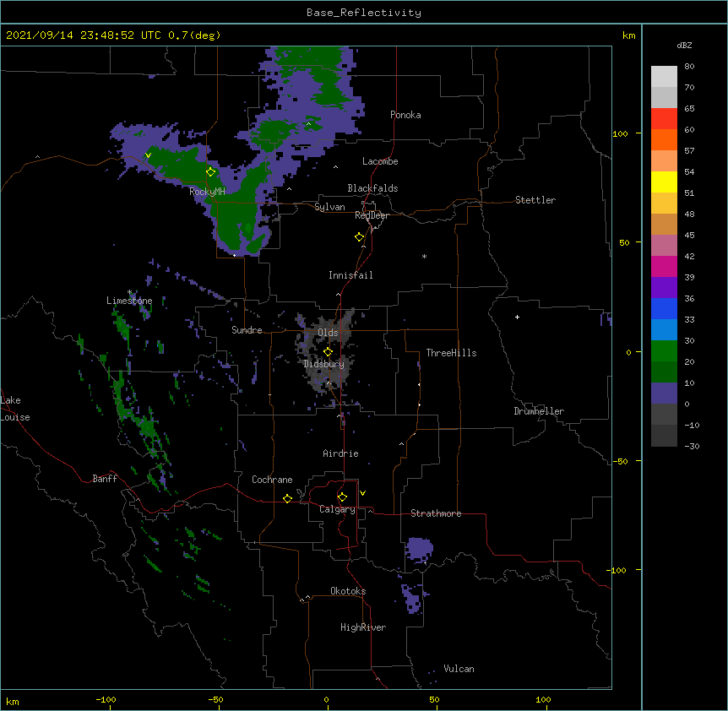Click the km unit label at top right
The image size is (728, 711).
tap(628, 35)
